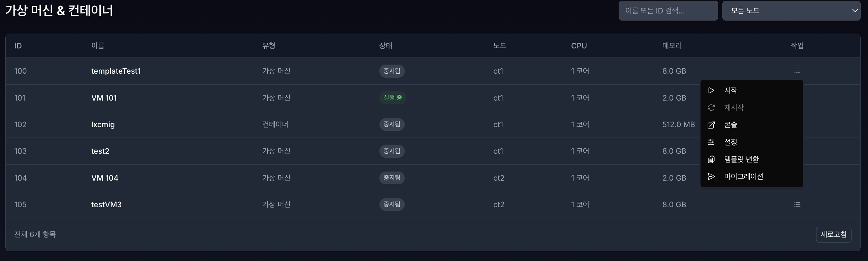Click the migration (마이그레이션) send icon

pyautogui.click(x=711, y=177)
